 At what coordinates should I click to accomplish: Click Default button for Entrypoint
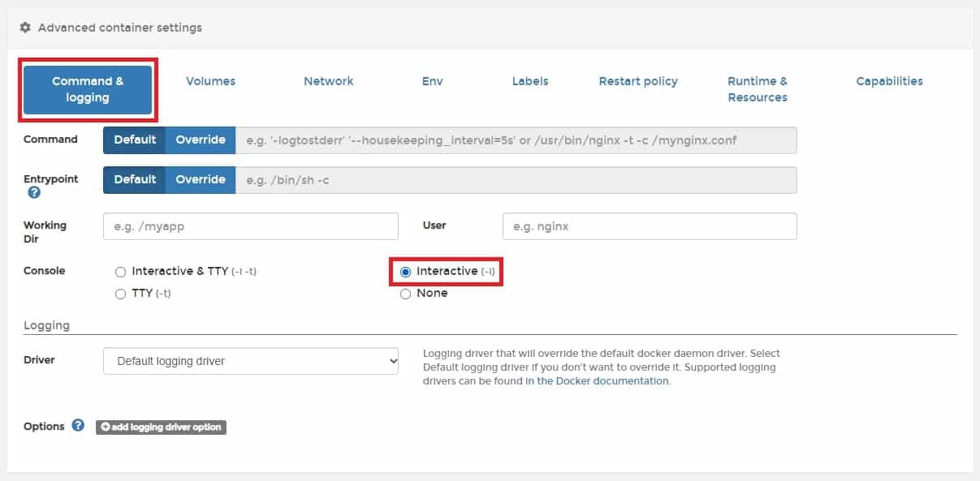pos(135,179)
